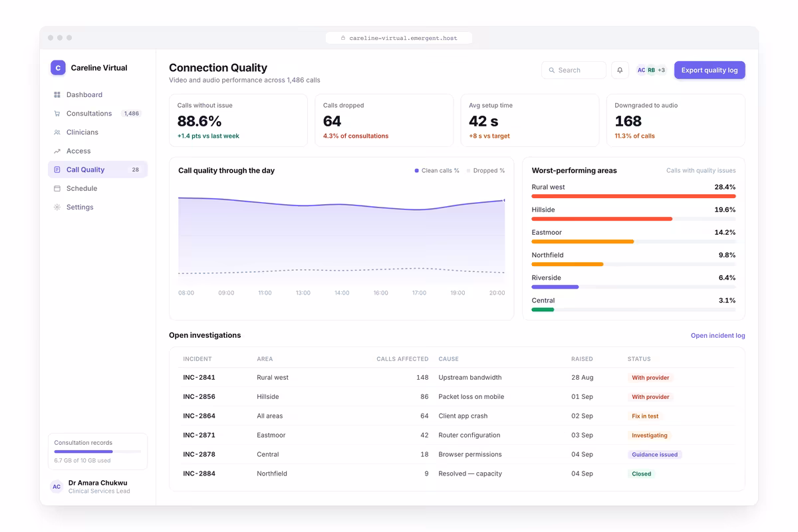The image size is (798, 532).
Task: Click the Cause column header
Action: 449,359
